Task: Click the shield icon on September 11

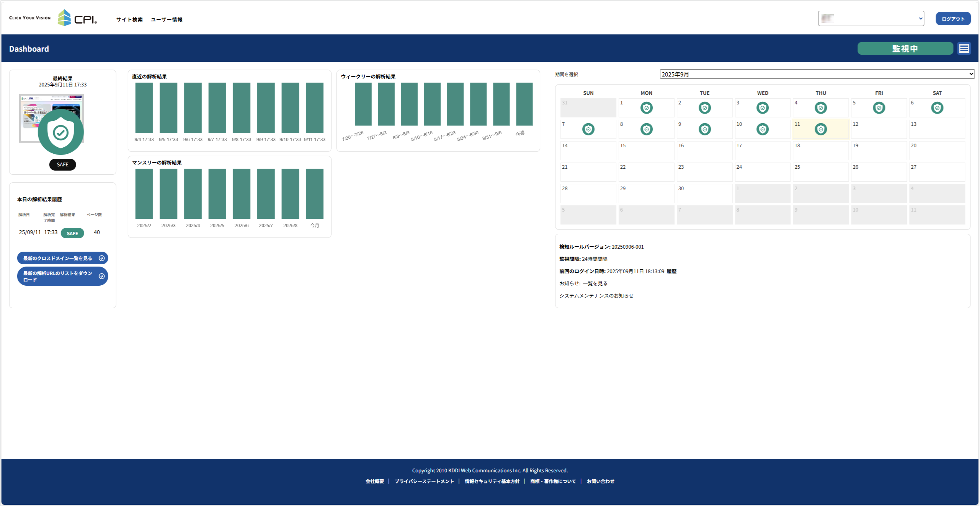Action: click(x=820, y=129)
